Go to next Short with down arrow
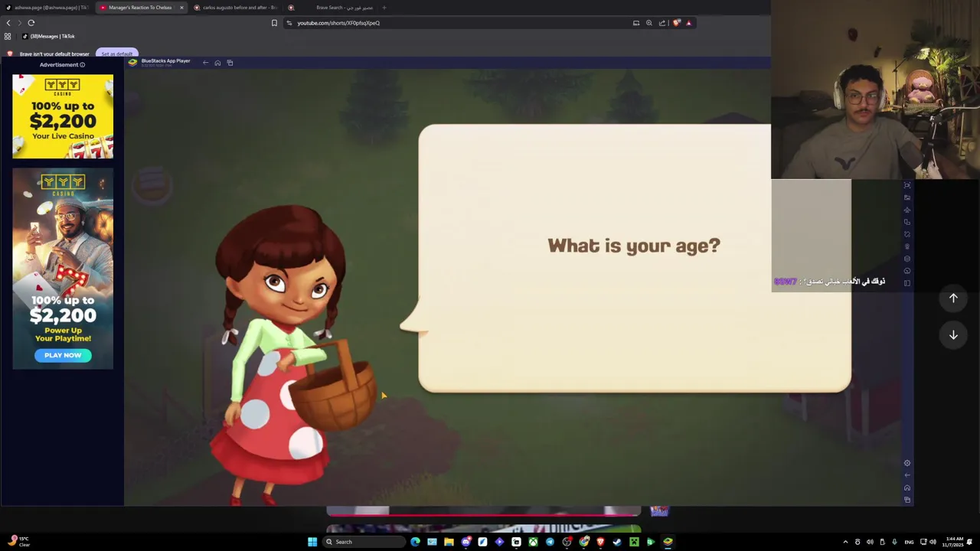 953,334
